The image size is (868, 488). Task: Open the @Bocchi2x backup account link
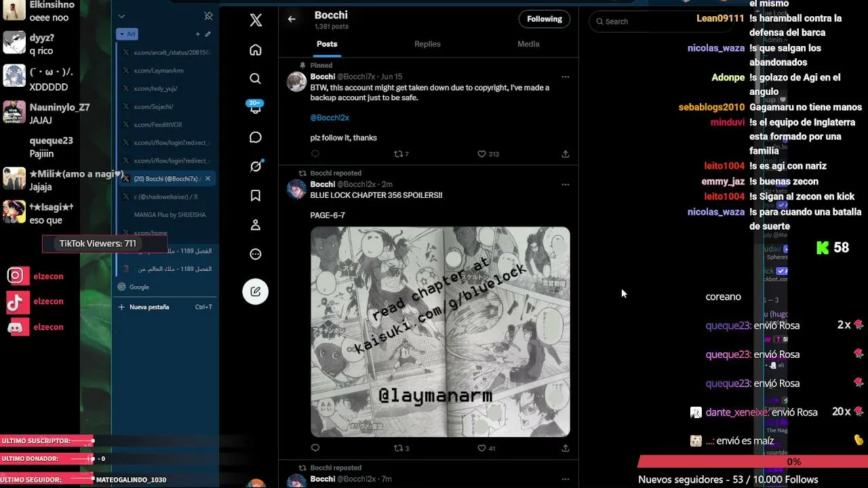[330, 118]
